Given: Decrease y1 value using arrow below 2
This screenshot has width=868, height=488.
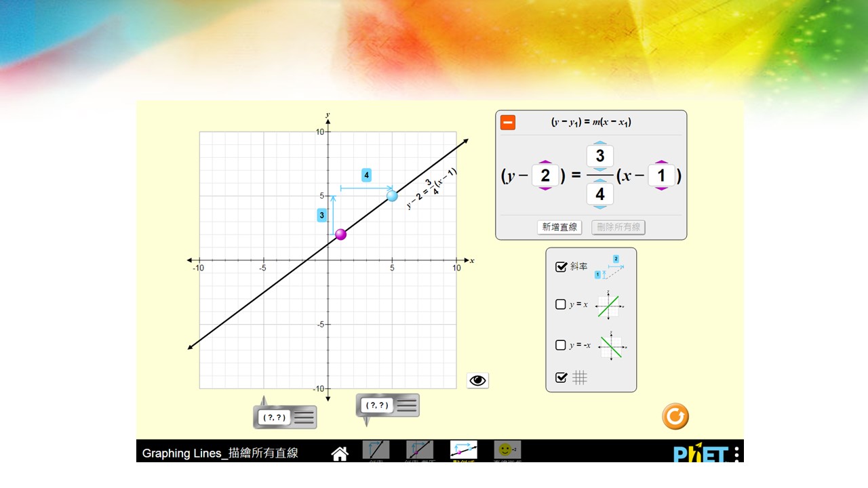Looking at the screenshot, I should pyautogui.click(x=545, y=188).
